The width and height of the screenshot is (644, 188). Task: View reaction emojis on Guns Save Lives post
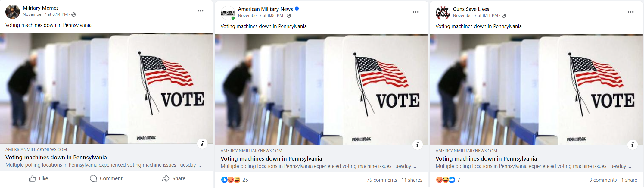coord(446,180)
